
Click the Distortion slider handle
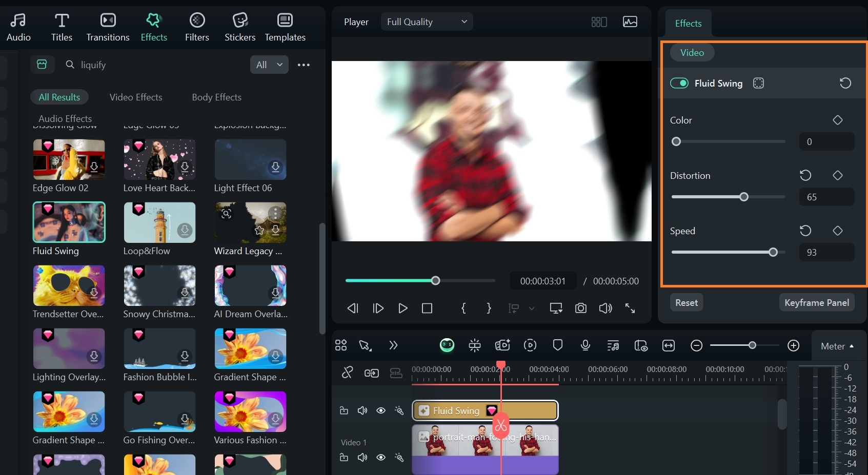point(744,197)
